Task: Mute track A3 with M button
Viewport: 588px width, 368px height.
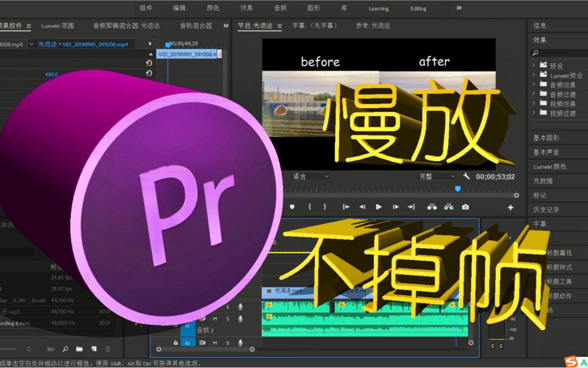Action: (x=215, y=343)
